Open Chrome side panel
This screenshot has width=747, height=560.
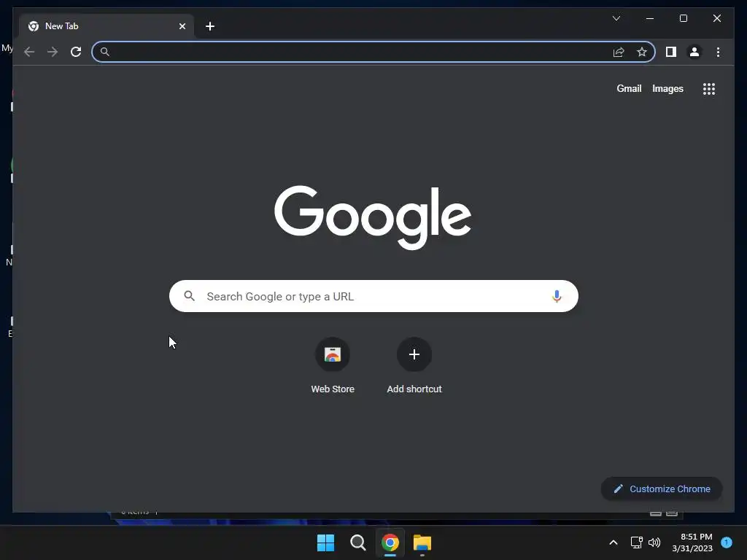click(x=671, y=52)
